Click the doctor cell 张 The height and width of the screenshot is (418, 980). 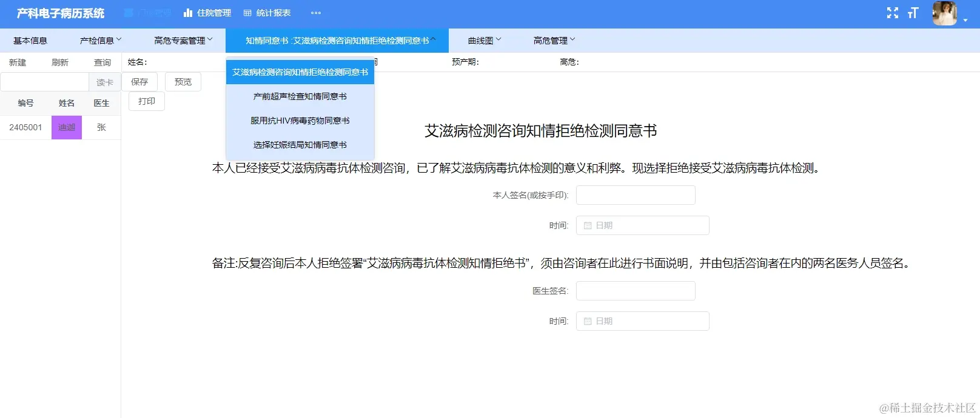(101, 127)
